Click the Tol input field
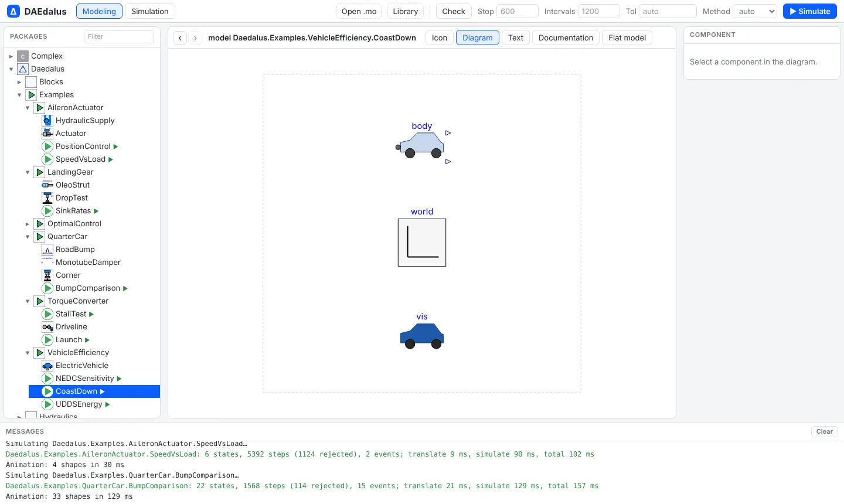 pyautogui.click(x=668, y=11)
